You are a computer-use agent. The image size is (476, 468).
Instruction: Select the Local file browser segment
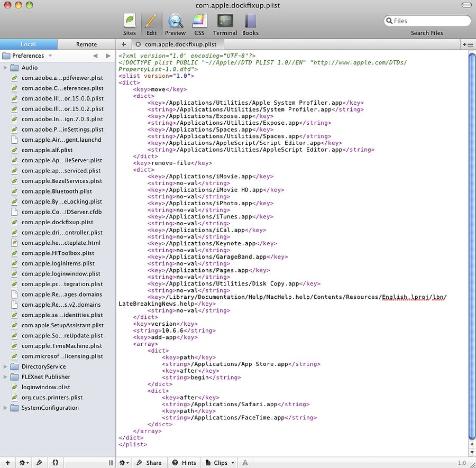[29, 44]
